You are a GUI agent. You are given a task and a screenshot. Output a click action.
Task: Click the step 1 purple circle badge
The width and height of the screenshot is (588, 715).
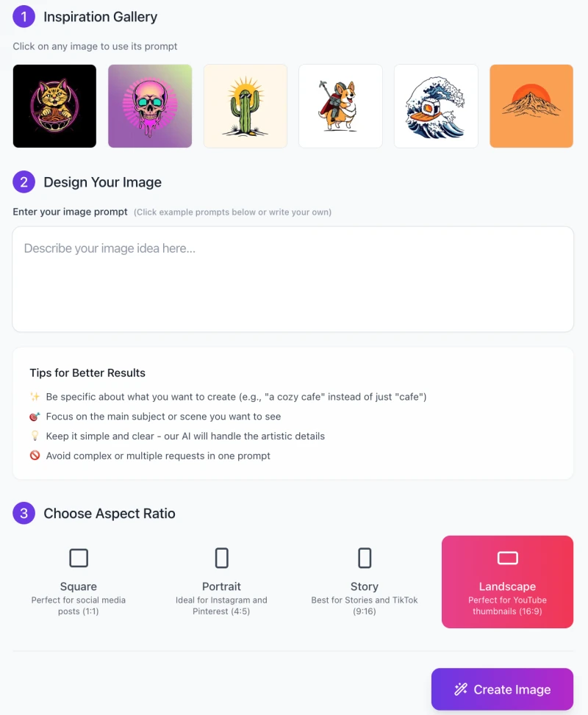coord(24,17)
